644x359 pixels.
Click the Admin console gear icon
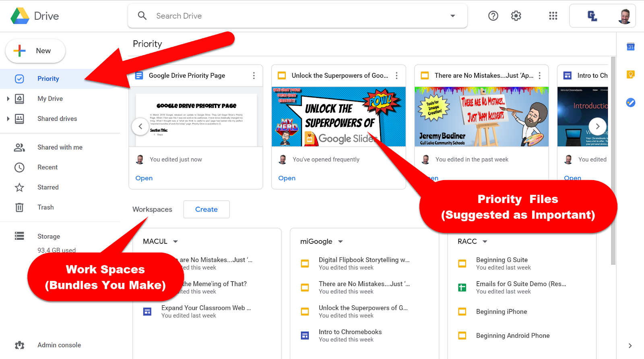pyautogui.click(x=19, y=345)
